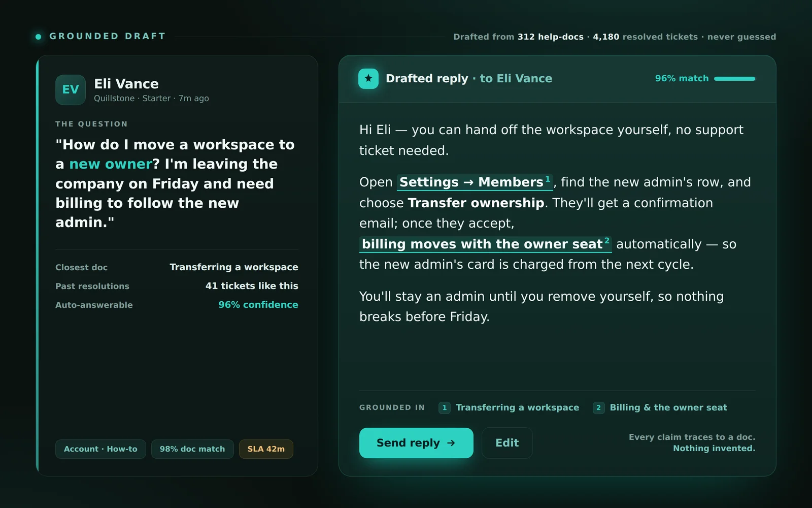The image size is (812, 508).
Task: Click the 96% match progress bar
Action: coord(734,79)
